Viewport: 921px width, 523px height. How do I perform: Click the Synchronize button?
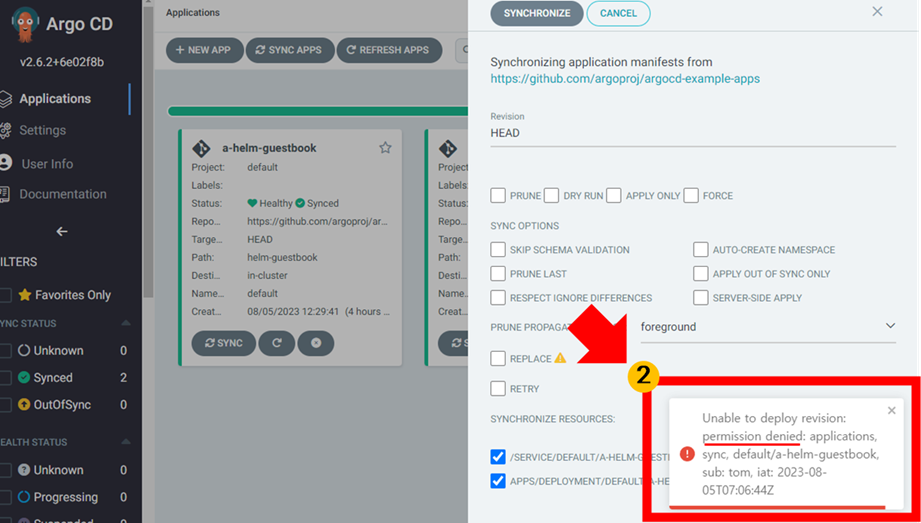tap(537, 13)
